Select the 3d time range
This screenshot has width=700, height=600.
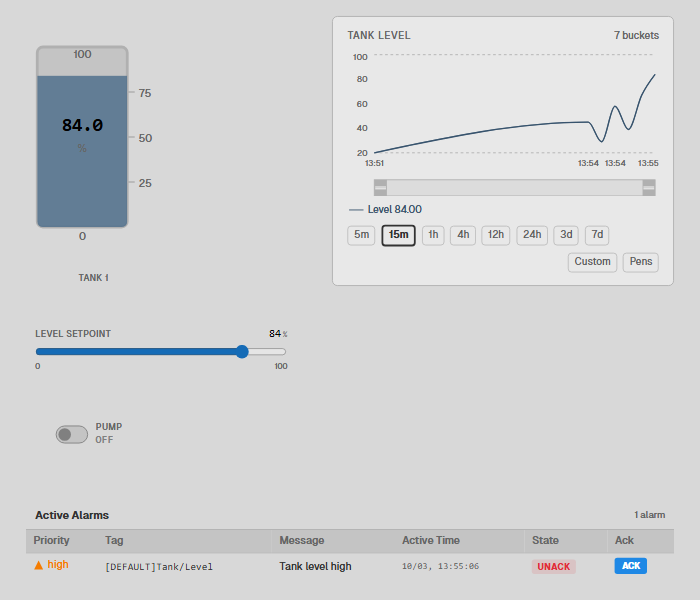coord(566,235)
